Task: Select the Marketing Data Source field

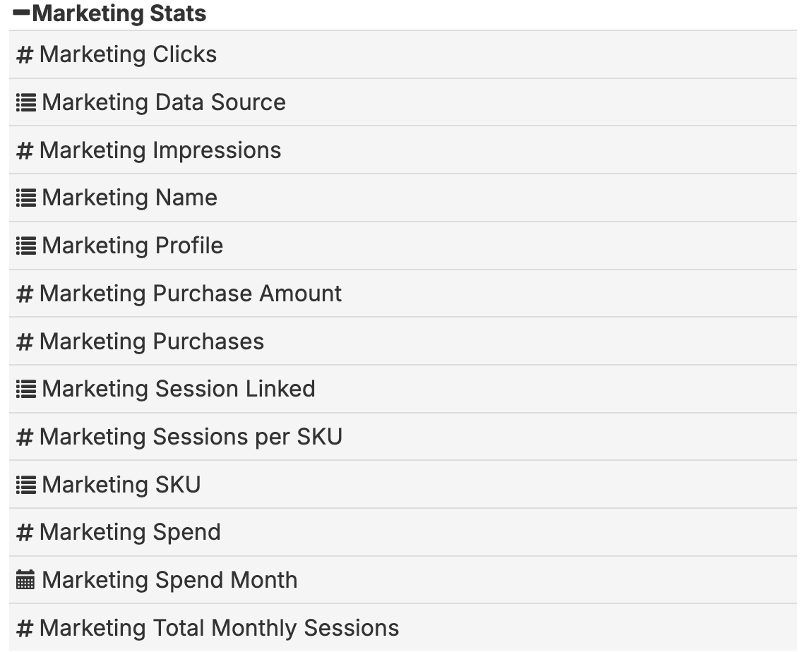Action: click(164, 103)
